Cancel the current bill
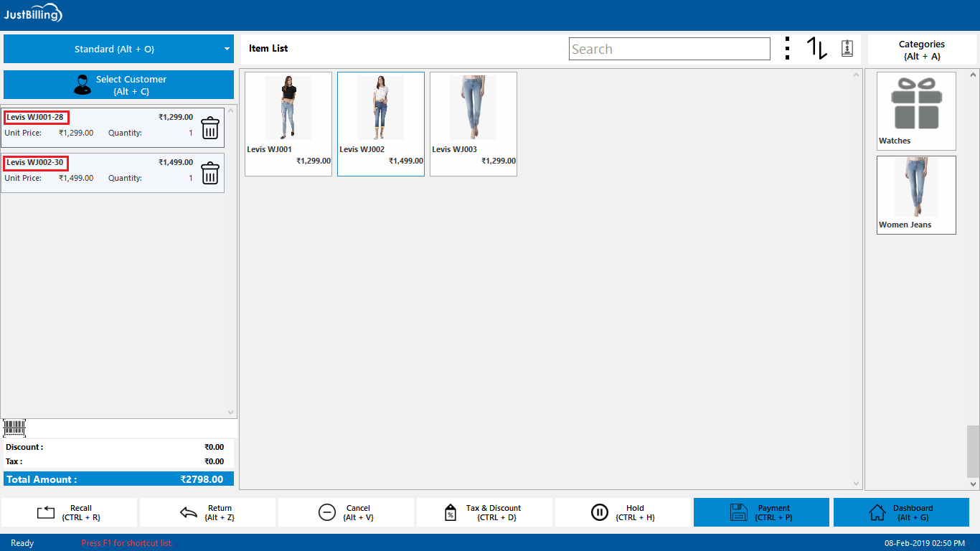 (x=346, y=512)
